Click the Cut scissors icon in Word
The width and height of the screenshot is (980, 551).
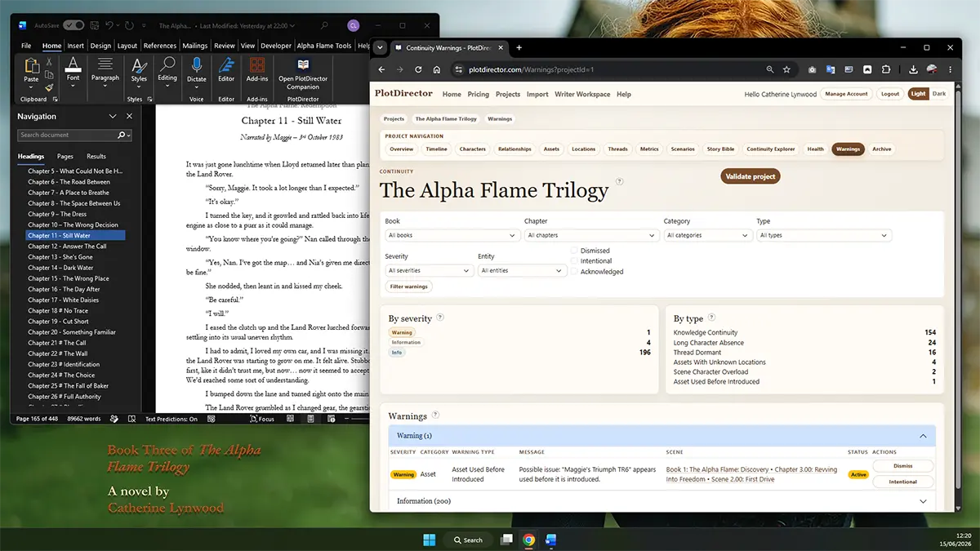click(49, 62)
